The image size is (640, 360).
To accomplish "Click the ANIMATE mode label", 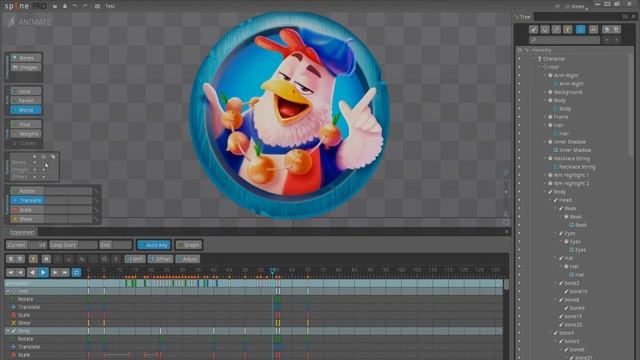I will 30,22.
